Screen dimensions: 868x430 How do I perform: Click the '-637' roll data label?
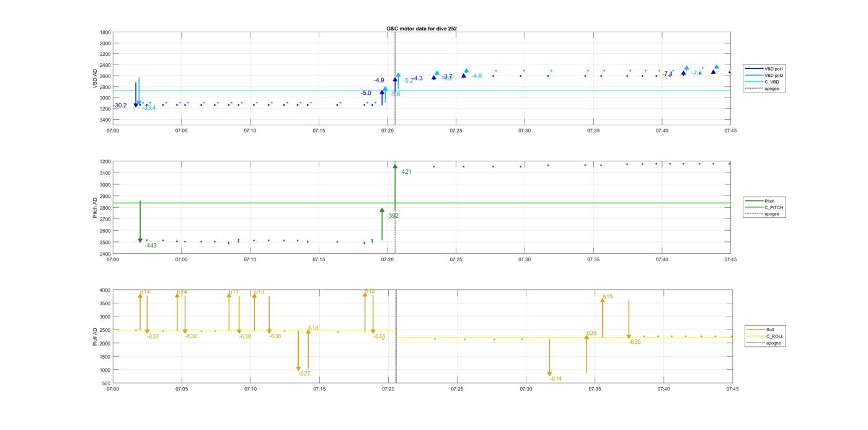point(153,336)
